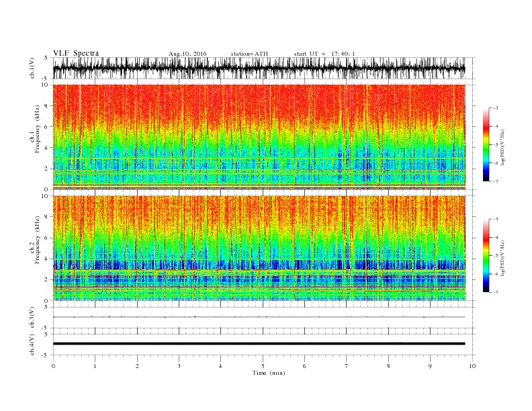This screenshot has height=411, width=532.
Task: Click time axis tick label "2"
Action: tap(137, 366)
